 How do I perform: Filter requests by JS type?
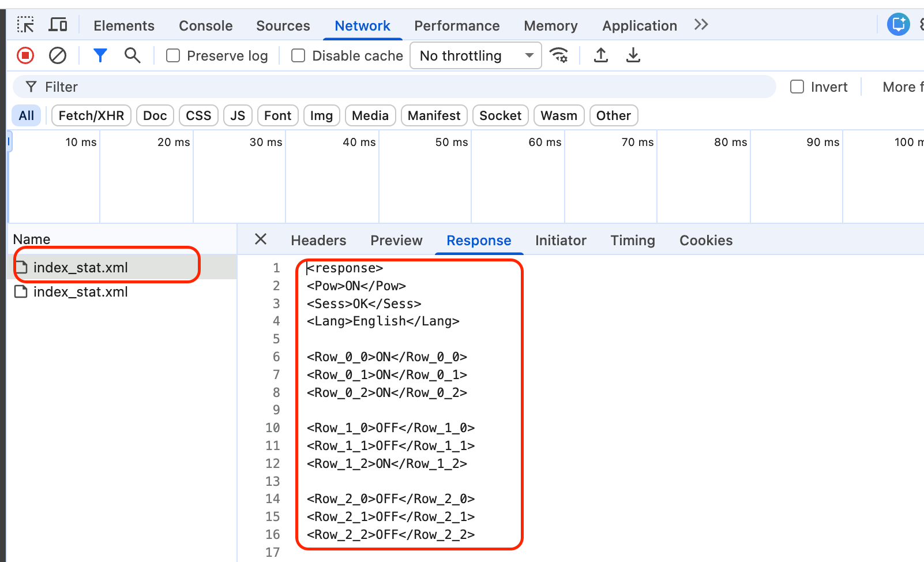point(238,115)
